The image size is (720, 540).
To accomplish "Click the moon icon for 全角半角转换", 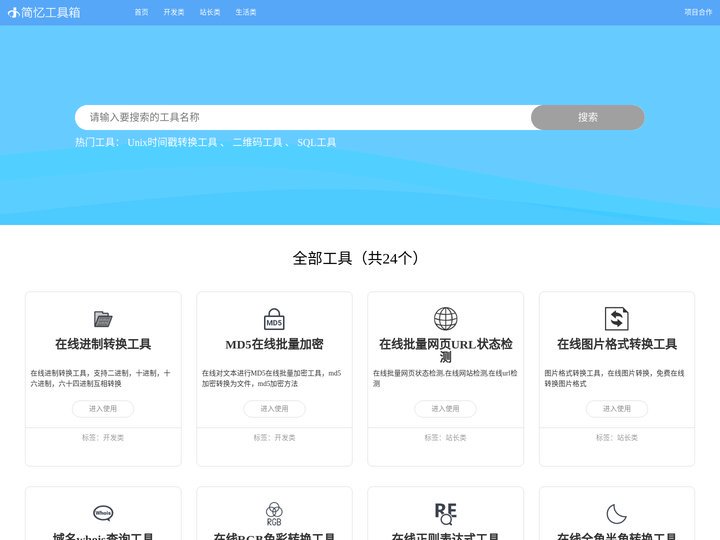I will (x=617, y=514).
